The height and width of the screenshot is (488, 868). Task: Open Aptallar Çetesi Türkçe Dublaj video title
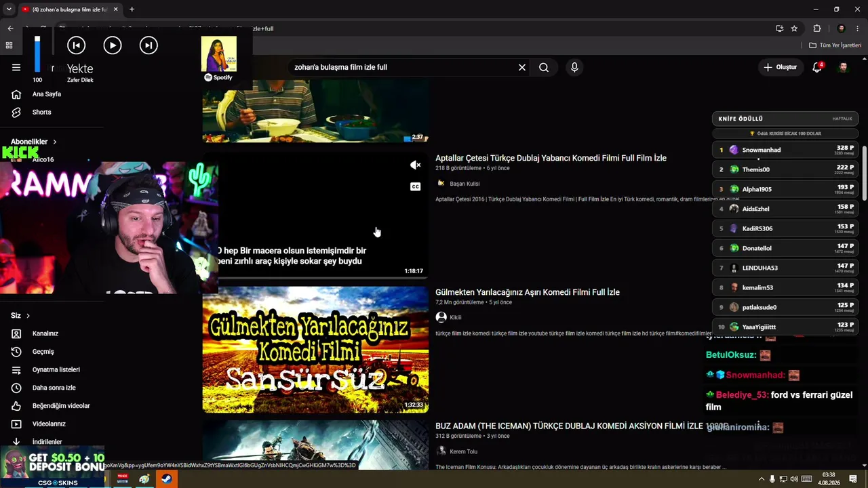[551, 158]
